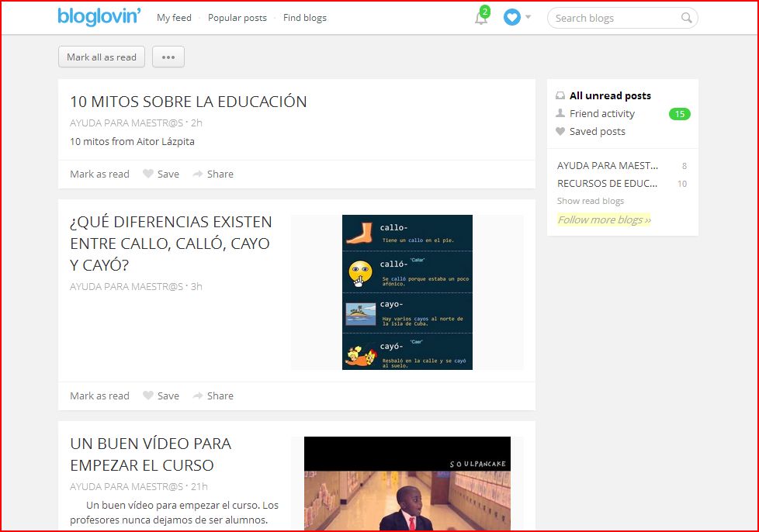Open Popular posts

[x=237, y=17]
